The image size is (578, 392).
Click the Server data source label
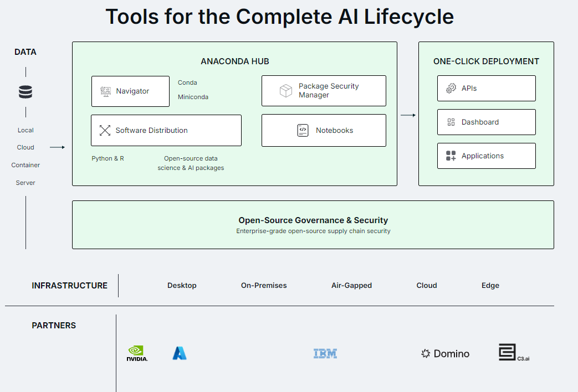pos(25,183)
